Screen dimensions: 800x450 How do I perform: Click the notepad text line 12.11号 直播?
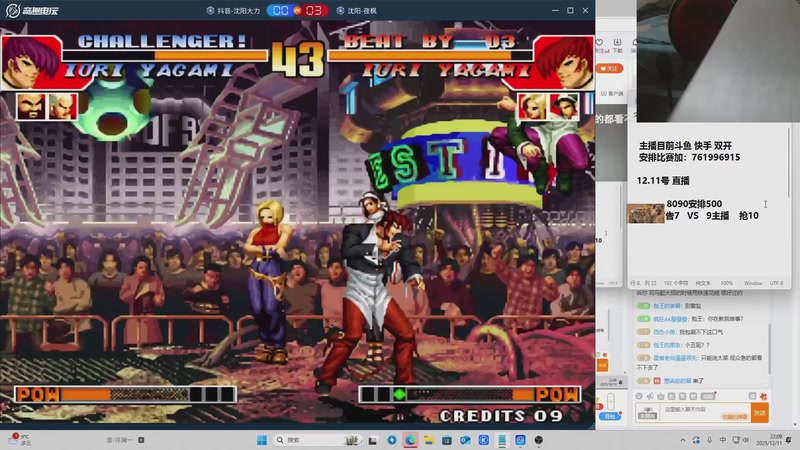(x=663, y=181)
